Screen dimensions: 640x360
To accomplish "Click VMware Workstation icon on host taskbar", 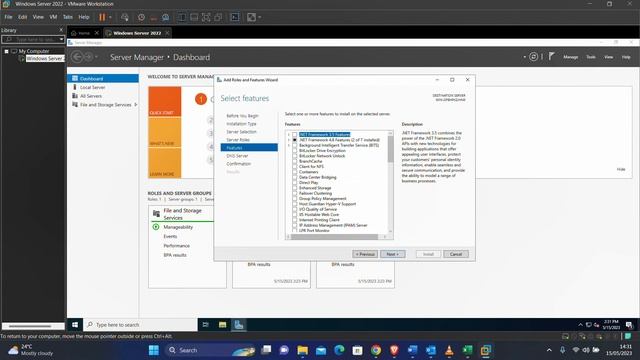I will click(486, 350).
